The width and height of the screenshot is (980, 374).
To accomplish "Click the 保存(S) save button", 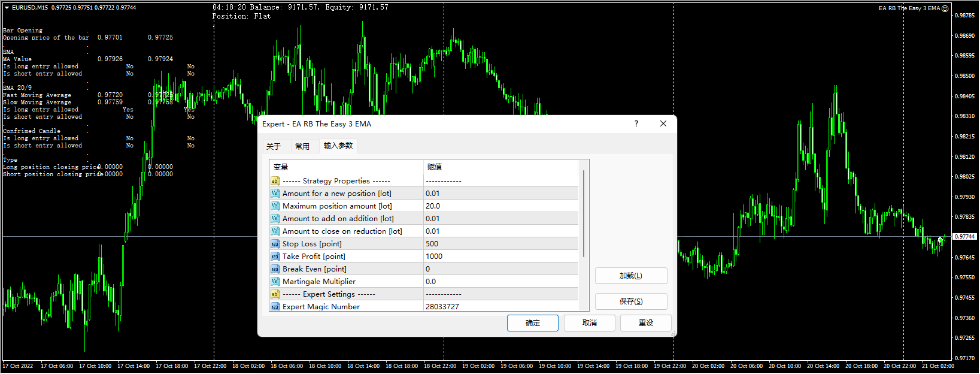I will 631,301.
